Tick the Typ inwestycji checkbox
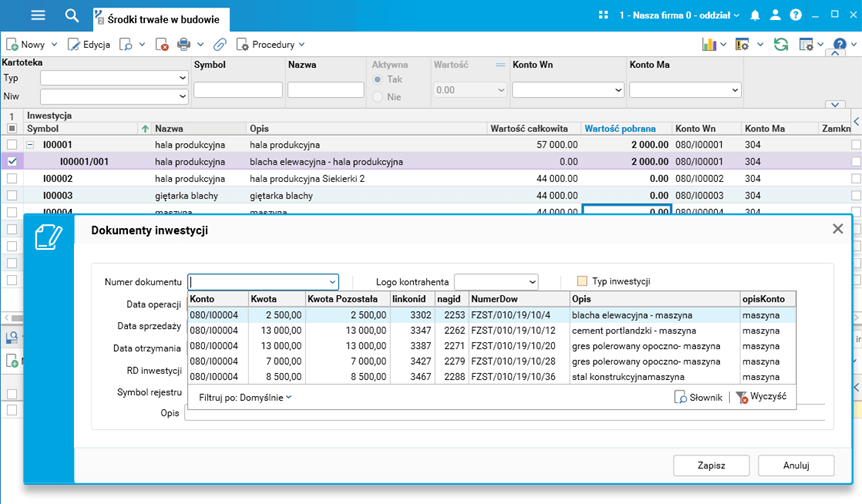The width and height of the screenshot is (862, 504). [583, 282]
